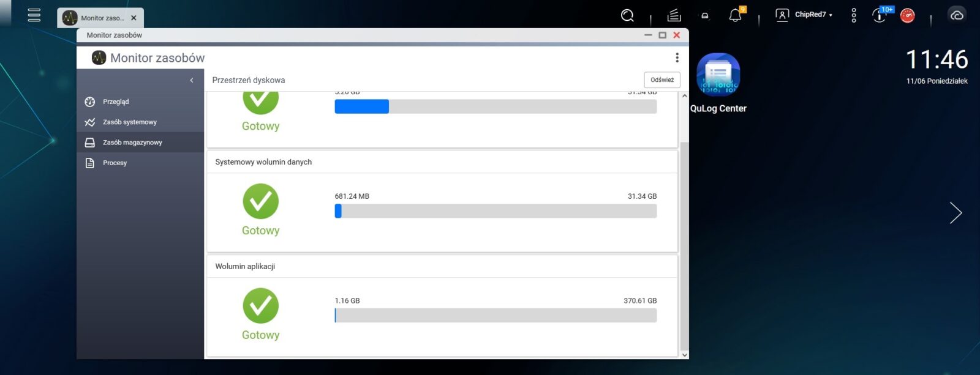The height and width of the screenshot is (375, 980).
Task: Open Procesy in the sidebar
Action: pos(115,163)
